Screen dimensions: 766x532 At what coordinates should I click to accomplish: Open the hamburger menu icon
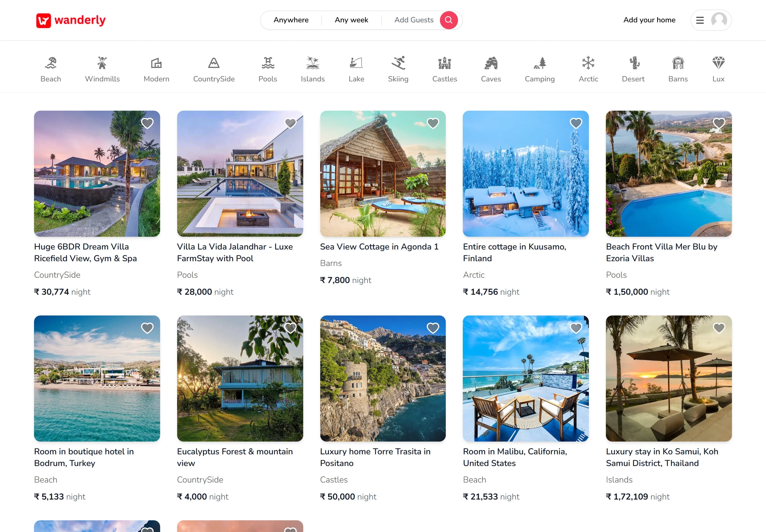click(700, 20)
